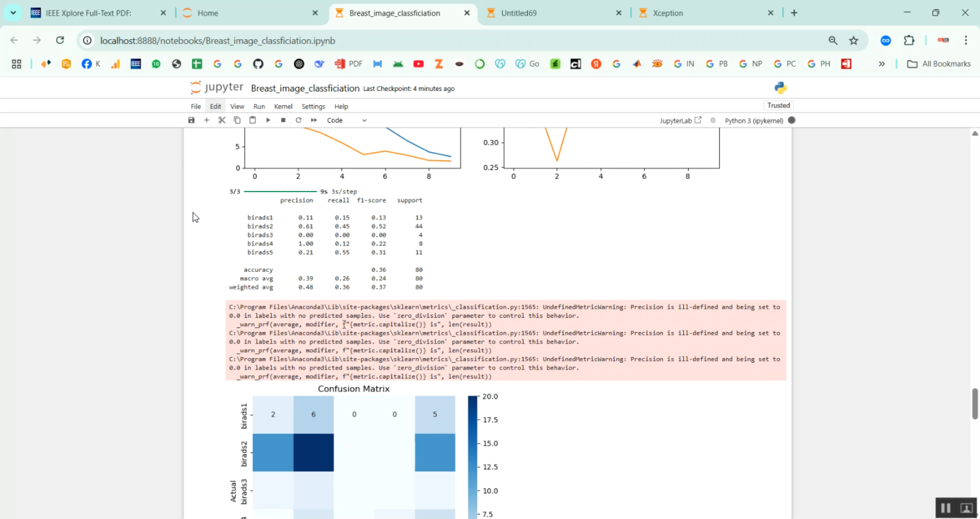Image resolution: width=980 pixels, height=519 pixels.
Task: Expand the browser tab search chevron
Action: 13,13
